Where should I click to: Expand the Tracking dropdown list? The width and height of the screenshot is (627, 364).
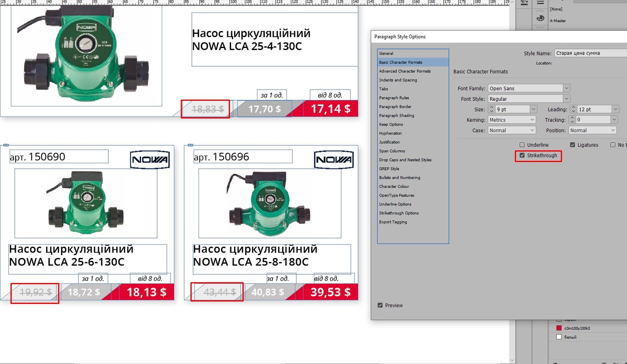tap(614, 120)
